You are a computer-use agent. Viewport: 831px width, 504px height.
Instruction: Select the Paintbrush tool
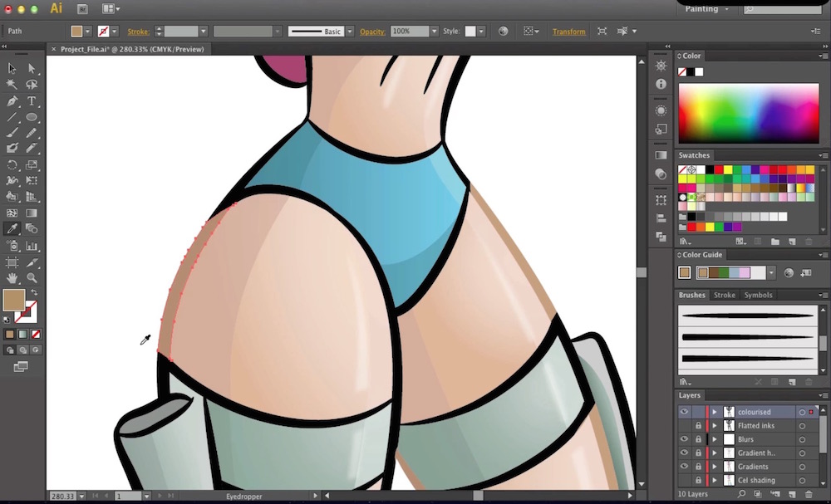click(x=12, y=132)
